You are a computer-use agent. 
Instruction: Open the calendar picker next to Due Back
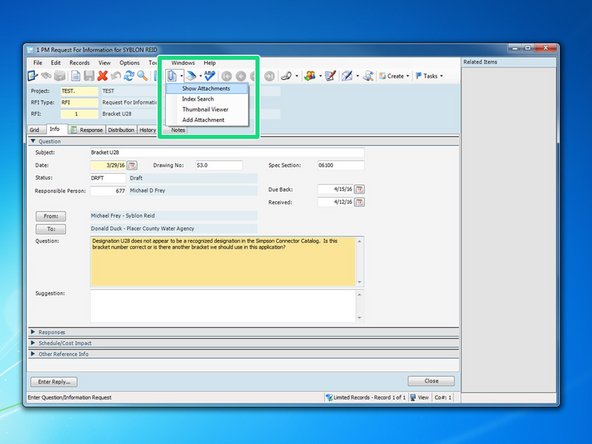click(x=359, y=189)
